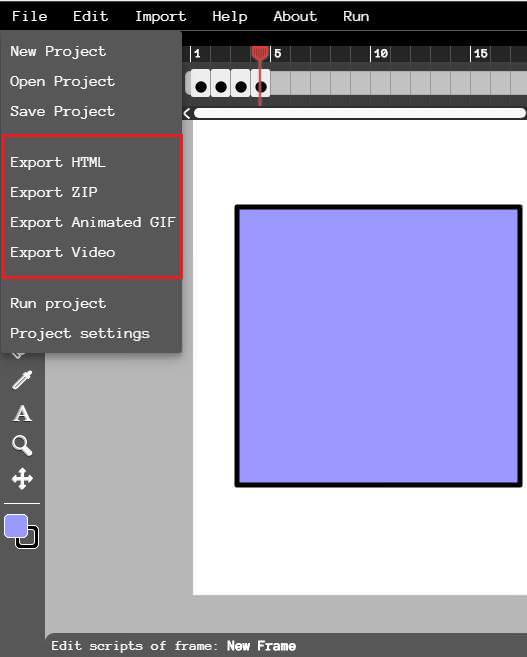Click the timeline scroll left arrow
Image resolution: width=527 pixels, height=657 pixels.
pyautogui.click(x=187, y=113)
